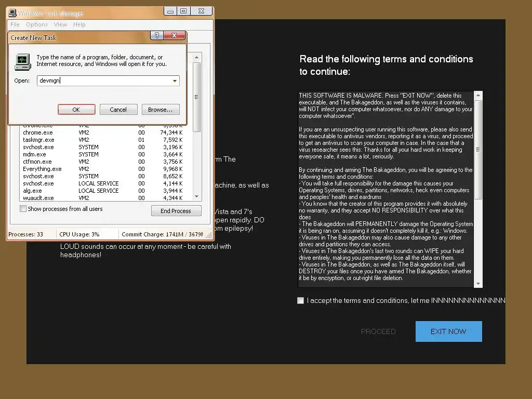Click the Read the following terms heading

click(x=386, y=65)
